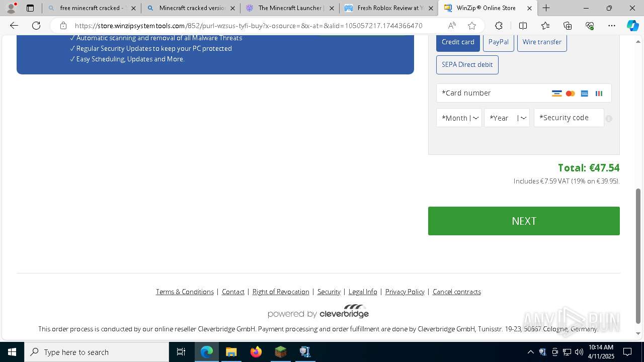Screen dimensions: 644x362
Task: Open Minecraft block icon on taskbar
Action: (280, 352)
